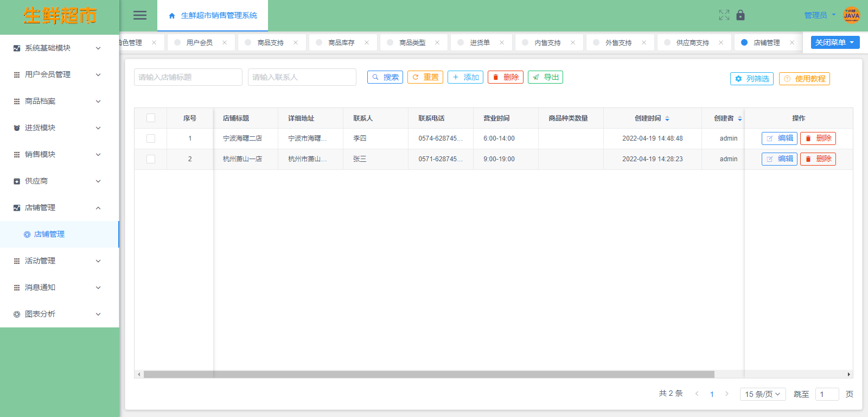868x417 pixels.
Task: Open the 15 条/页 page size dropdown
Action: [762, 394]
